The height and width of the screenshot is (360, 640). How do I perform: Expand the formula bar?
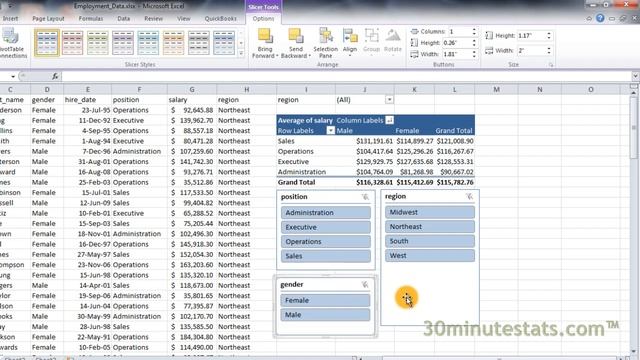click(636, 76)
